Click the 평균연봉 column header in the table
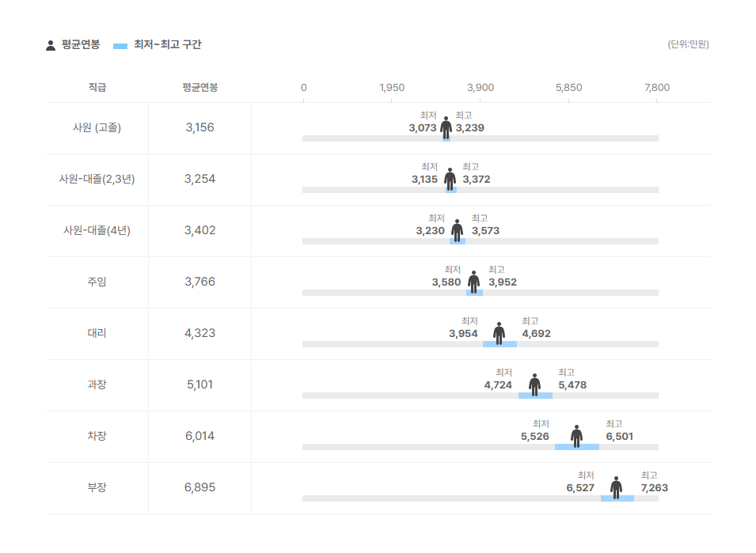The width and height of the screenshot is (756, 553). click(x=199, y=87)
